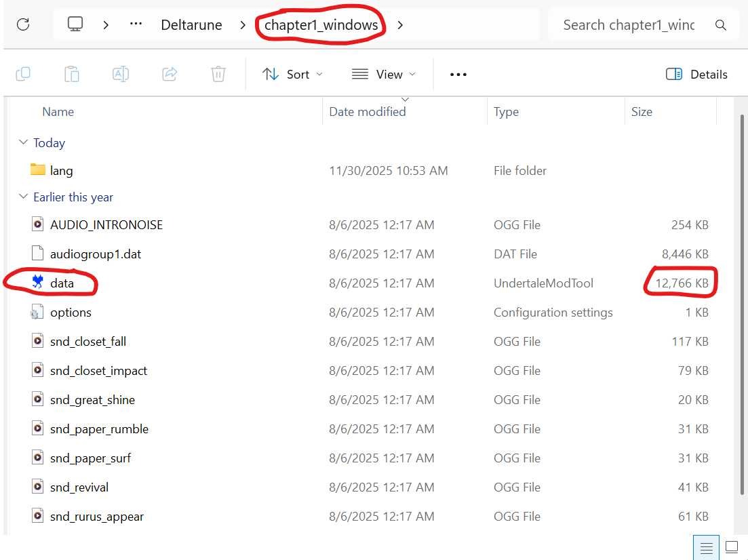Image resolution: width=748 pixels, height=560 pixels.
Task: Click snd_closet_fall file icon
Action: pos(38,340)
